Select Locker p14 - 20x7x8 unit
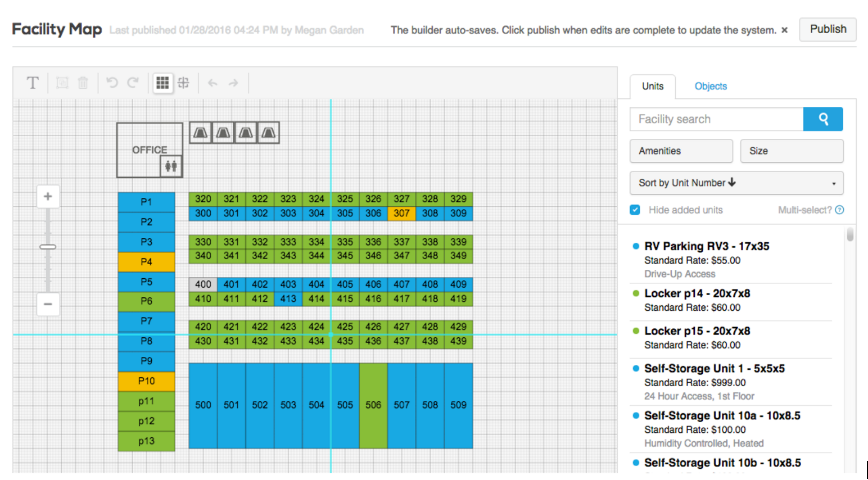 pyautogui.click(x=731, y=300)
